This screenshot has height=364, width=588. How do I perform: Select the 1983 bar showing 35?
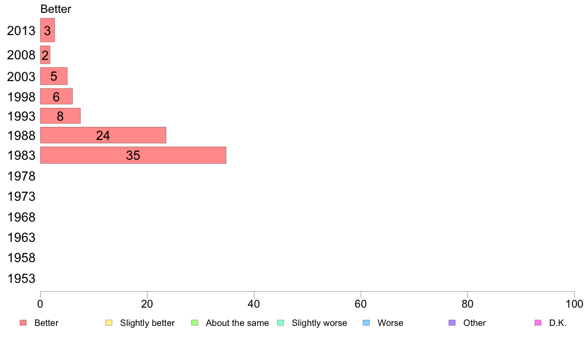[x=133, y=155]
